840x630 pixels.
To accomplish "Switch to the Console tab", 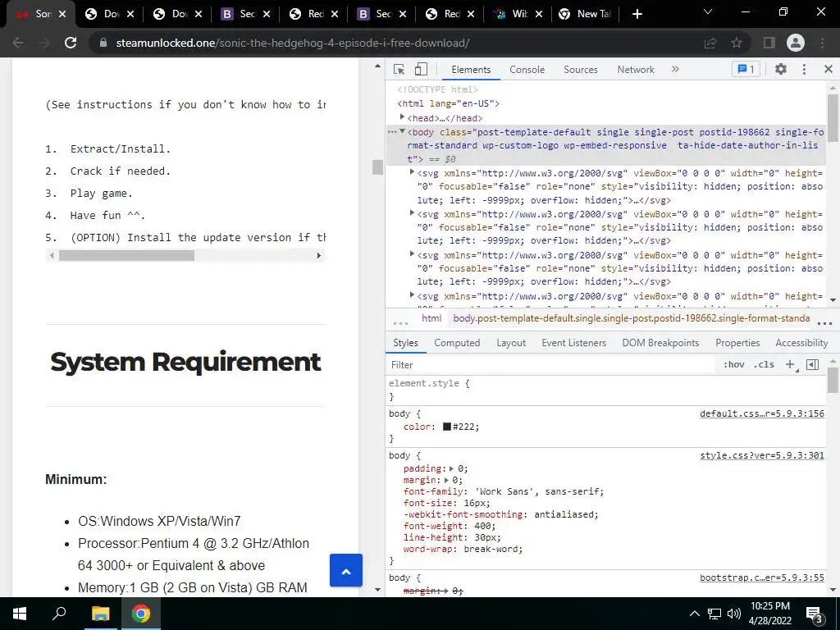I will click(x=527, y=70).
